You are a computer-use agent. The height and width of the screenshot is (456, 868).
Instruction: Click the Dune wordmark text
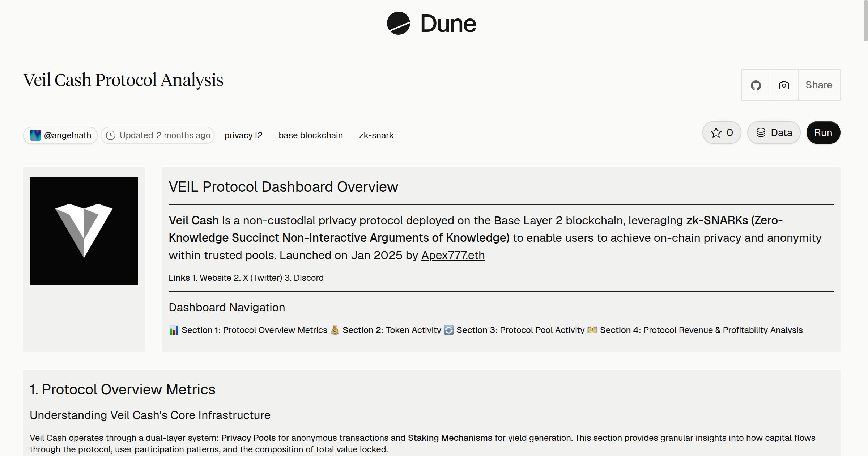[x=448, y=24]
